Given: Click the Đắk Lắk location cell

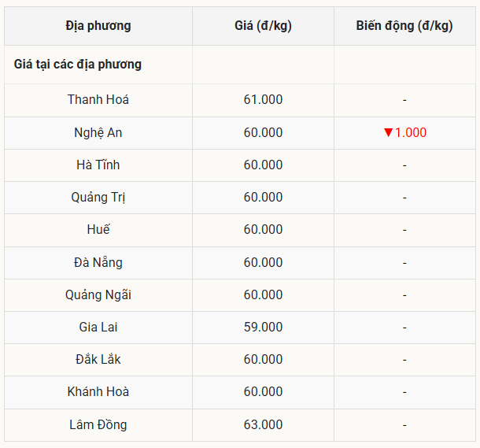Looking at the screenshot, I should coord(98,360).
